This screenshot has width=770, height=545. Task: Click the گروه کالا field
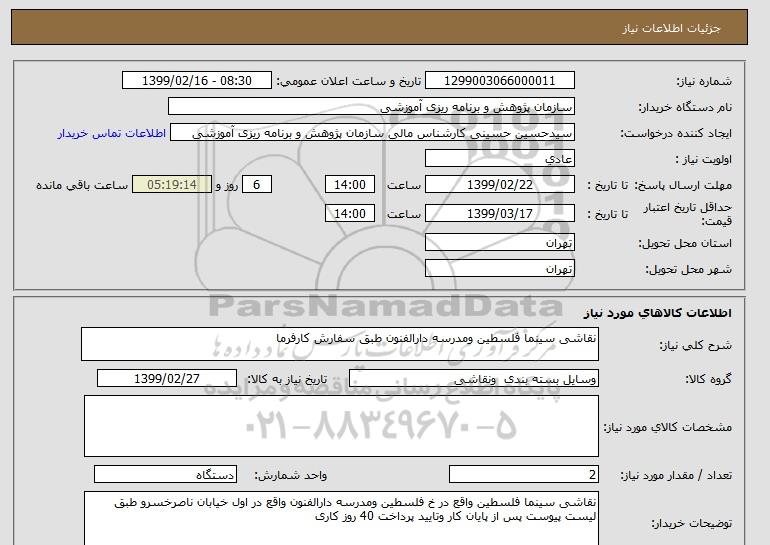coord(474,379)
